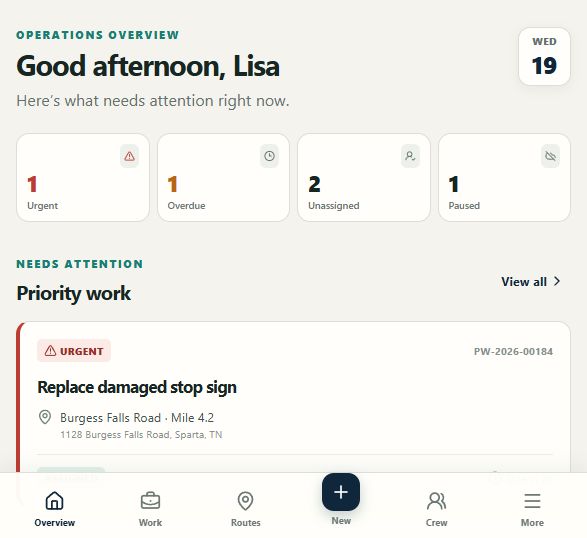Open the Routes map pin icon
587x538 pixels.
[246, 501]
